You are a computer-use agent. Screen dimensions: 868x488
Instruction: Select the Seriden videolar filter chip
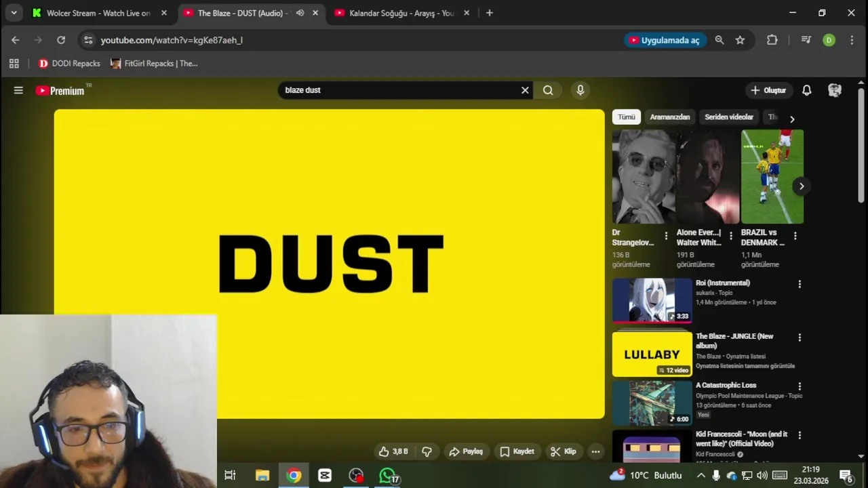(x=729, y=117)
